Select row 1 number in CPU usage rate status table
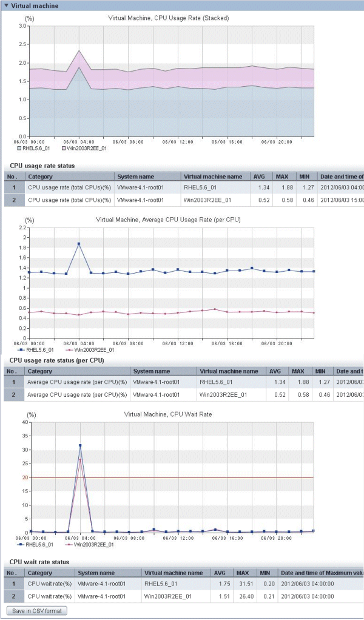This screenshot has width=364, height=620. (x=14, y=187)
